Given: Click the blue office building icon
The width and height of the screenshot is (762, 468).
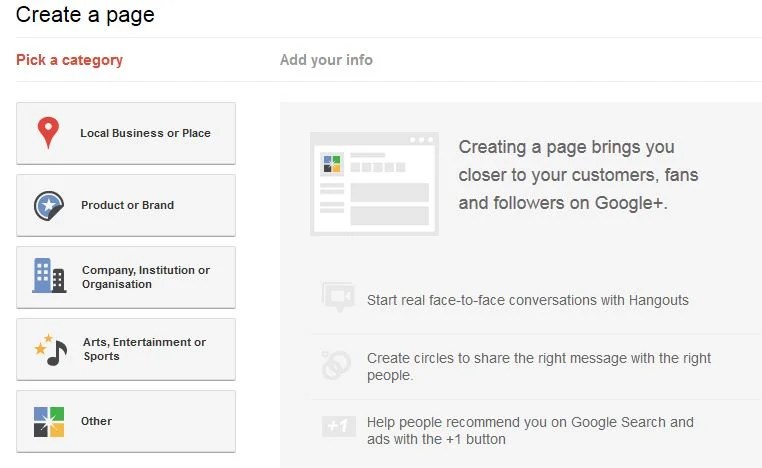Looking at the screenshot, I should 48,275.
